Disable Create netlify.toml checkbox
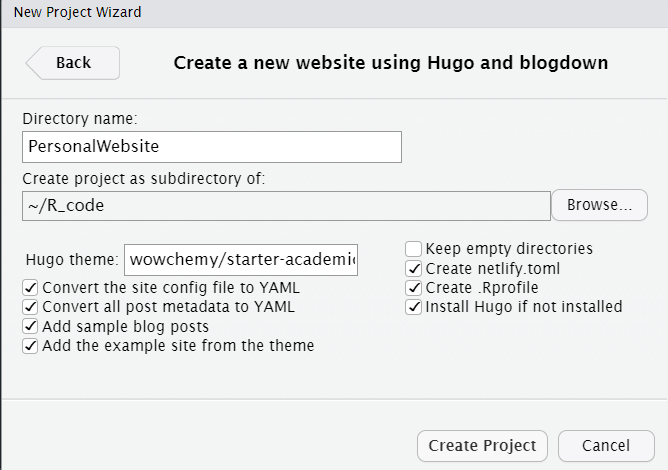 pos(413,269)
